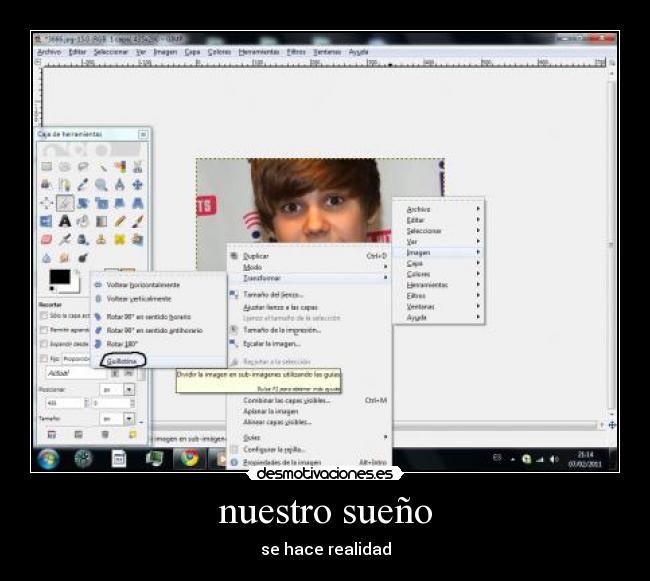Screen dimensions: 650x581
Task: Toggle the 'Permitir agrandar' checkbox
Action: coord(44,330)
